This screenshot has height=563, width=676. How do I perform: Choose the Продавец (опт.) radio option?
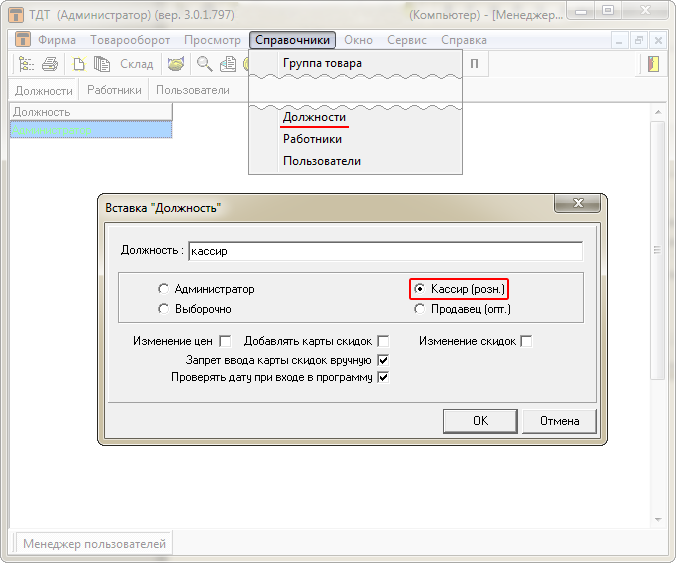point(420,309)
